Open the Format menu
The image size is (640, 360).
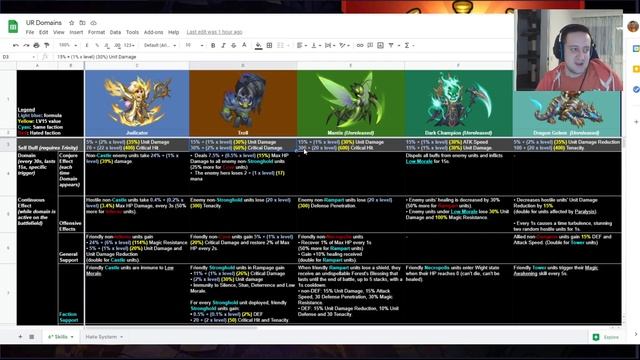pos(96,32)
